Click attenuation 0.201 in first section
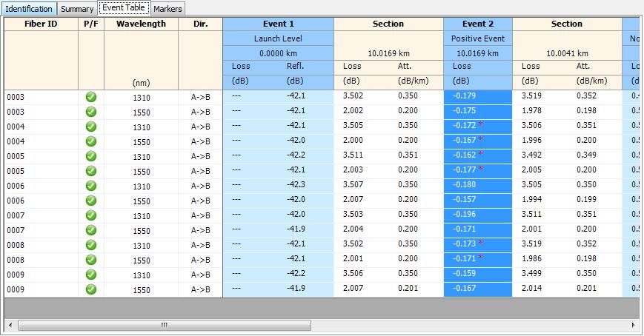This screenshot has width=644, height=336. (x=408, y=288)
